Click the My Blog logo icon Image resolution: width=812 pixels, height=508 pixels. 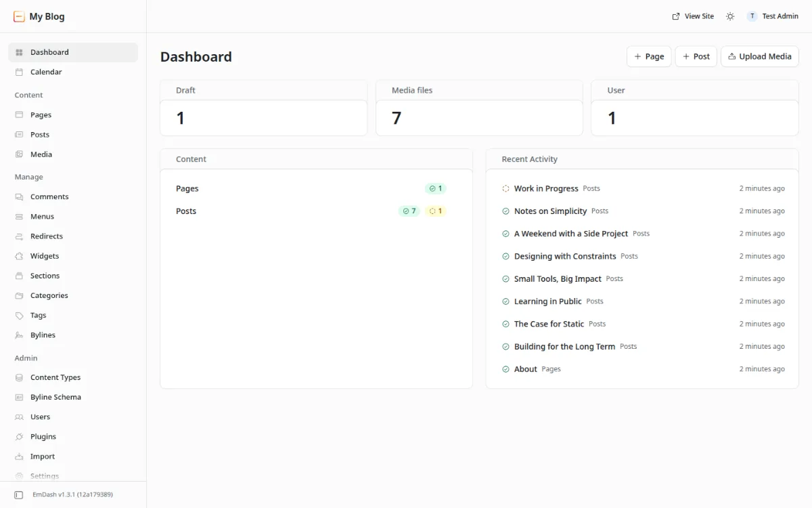pyautogui.click(x=19, y=16)
